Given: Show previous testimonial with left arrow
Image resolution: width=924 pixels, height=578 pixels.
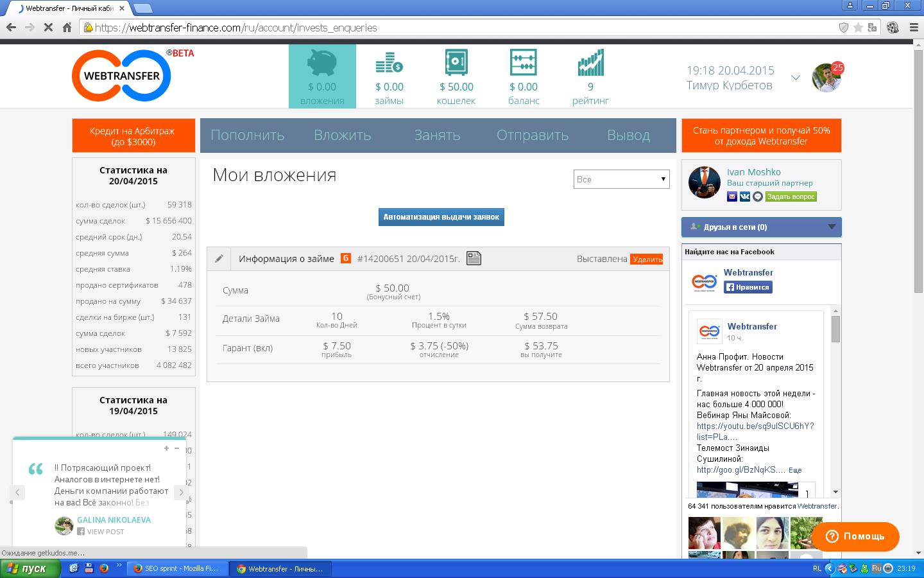Looking at the screenshot, I should pos(18,493).
